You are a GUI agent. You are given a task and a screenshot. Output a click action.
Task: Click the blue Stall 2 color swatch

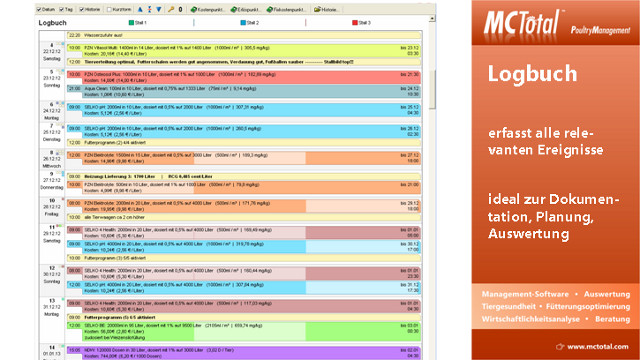243,23
